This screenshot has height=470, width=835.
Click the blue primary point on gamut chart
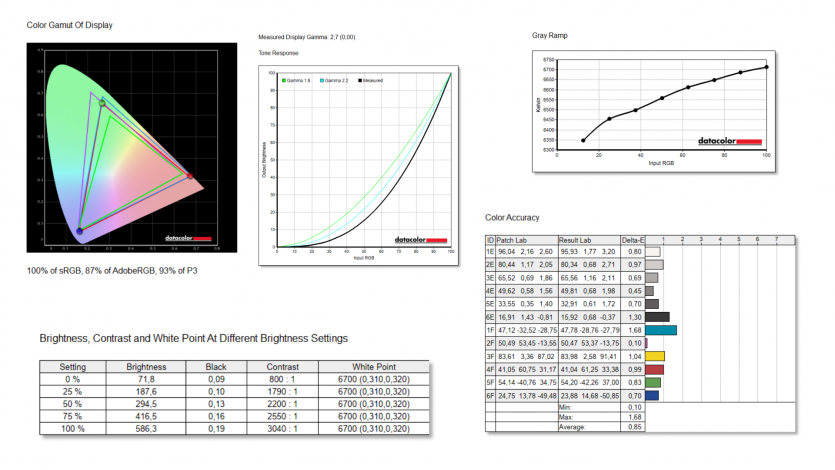point(80,228)
